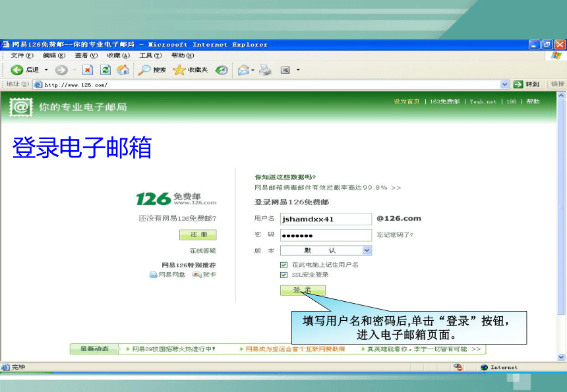Viewport: 567px width, 392px height.
Task: Refresh the page using the green arrows icon
Action: pyautogui.click(x=105, y=70)
